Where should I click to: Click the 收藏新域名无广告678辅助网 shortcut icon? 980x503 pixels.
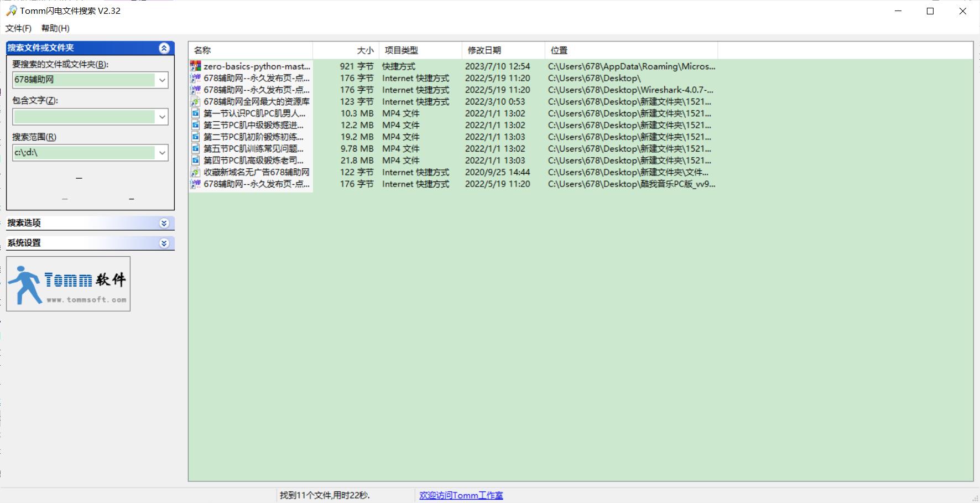195,173
